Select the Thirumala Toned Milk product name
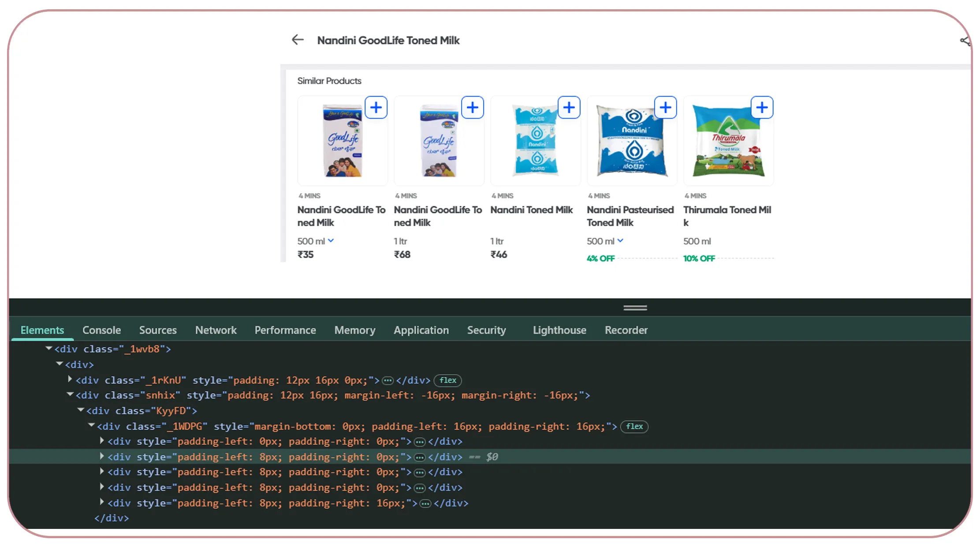This screenshot has width=980, height=547. (727, 216)
